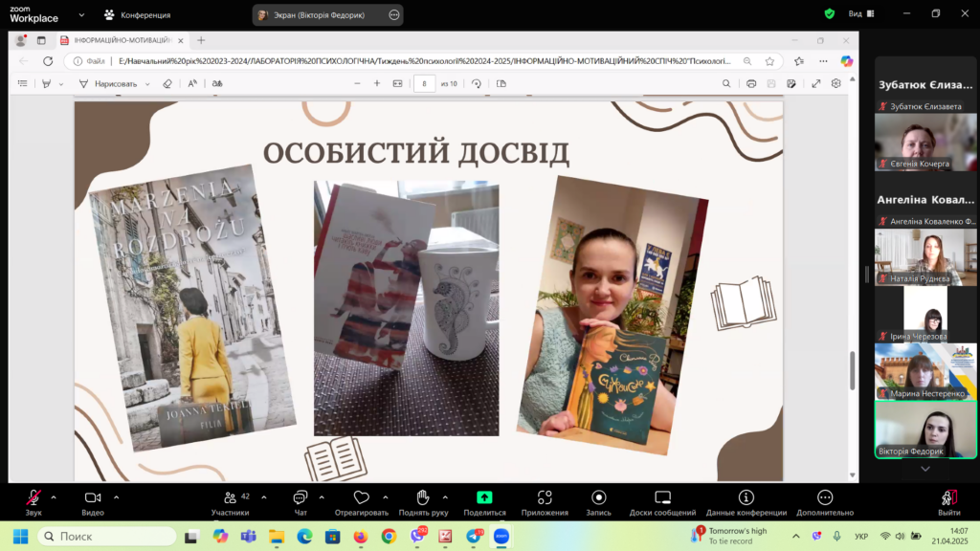Open the Участники participants panel
980x551 pixels.
230,502
